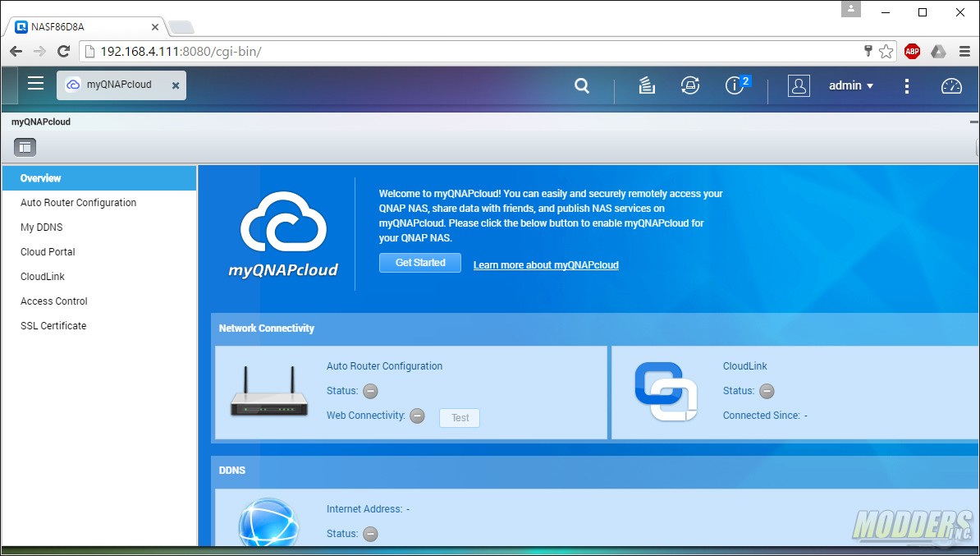Screen dimensions: 980x556
Task: Click the DDNS status indicator
Action: click(371, 534)
